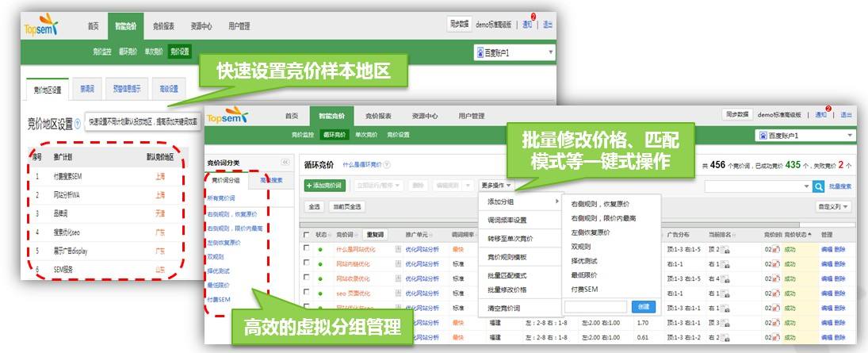
Task: Switch to 单次竞价 in front window subnav
Action: (x=366, y=135)
